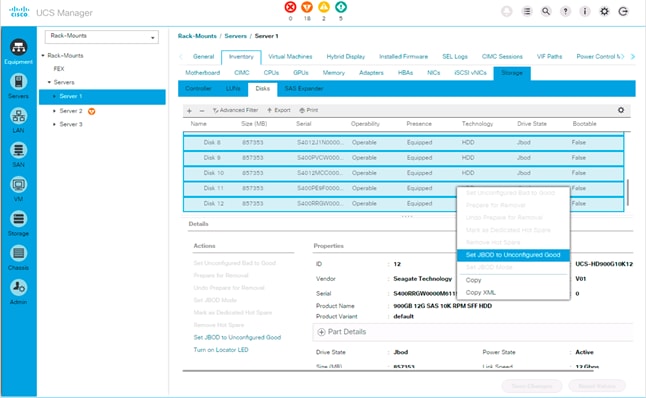Expand the Part Details section
646x398 pixels.
click(x=321, y=332)
